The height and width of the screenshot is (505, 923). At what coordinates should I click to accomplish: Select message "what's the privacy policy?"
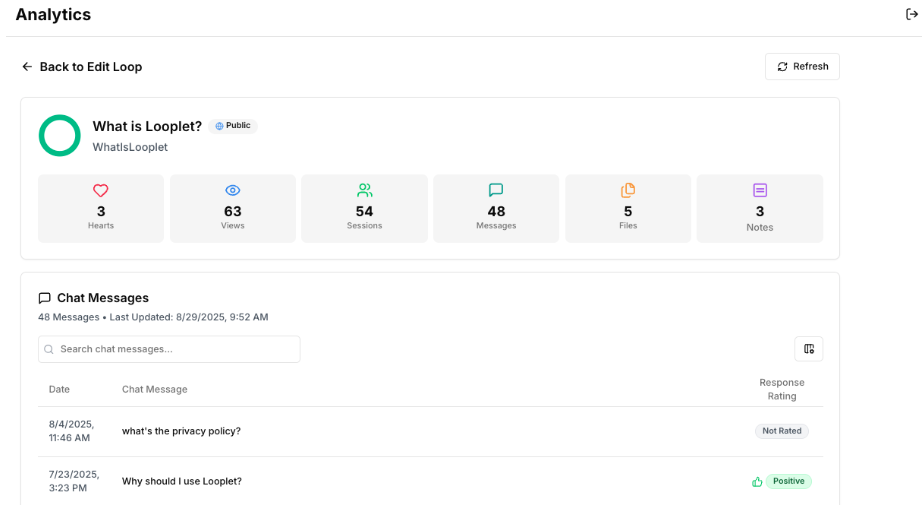(x=181, y=431)
